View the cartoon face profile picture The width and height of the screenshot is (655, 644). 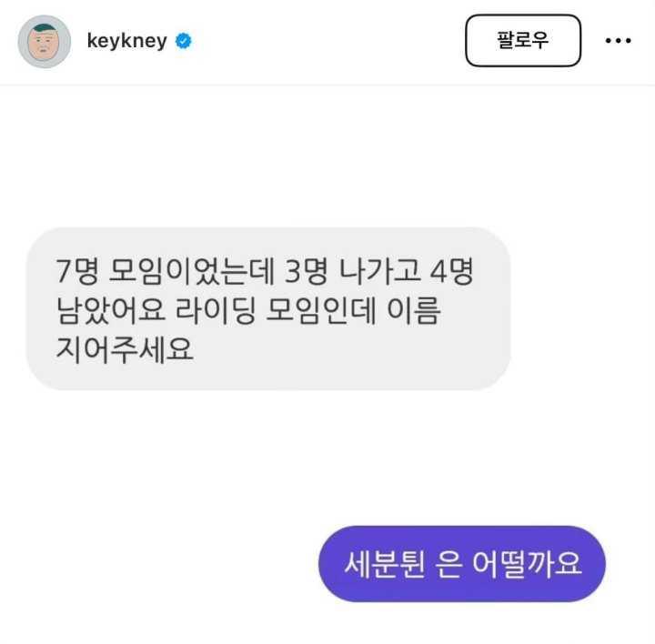coord(45,41)
